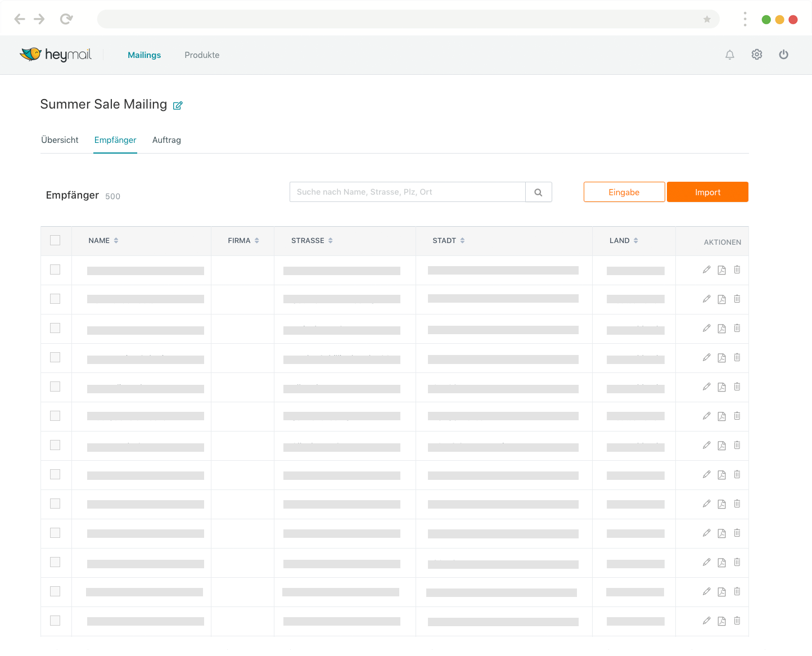The image size is (812, 656).
Task: Open the PDF preview icon in second row
Action: click(721, 299)
